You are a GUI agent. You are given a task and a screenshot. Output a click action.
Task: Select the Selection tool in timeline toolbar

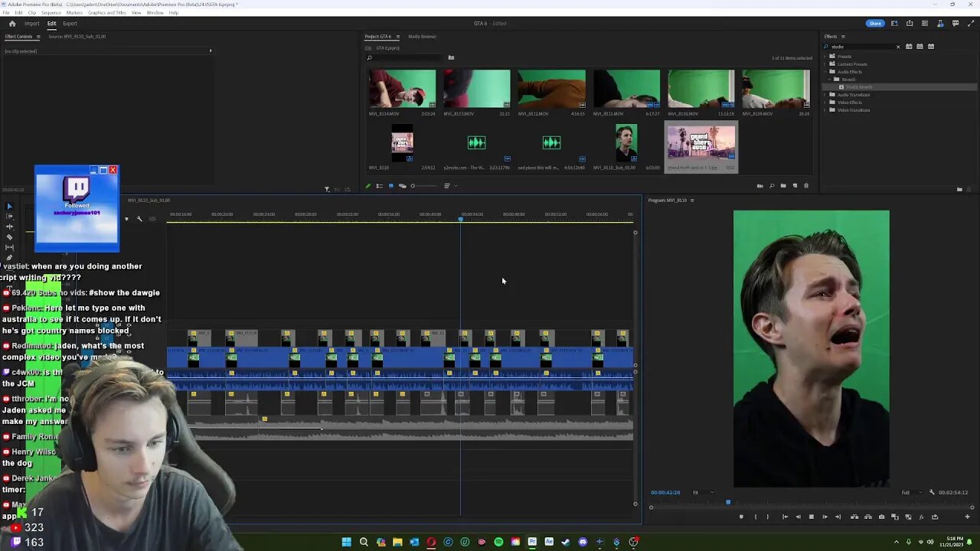tap(9, 207)
